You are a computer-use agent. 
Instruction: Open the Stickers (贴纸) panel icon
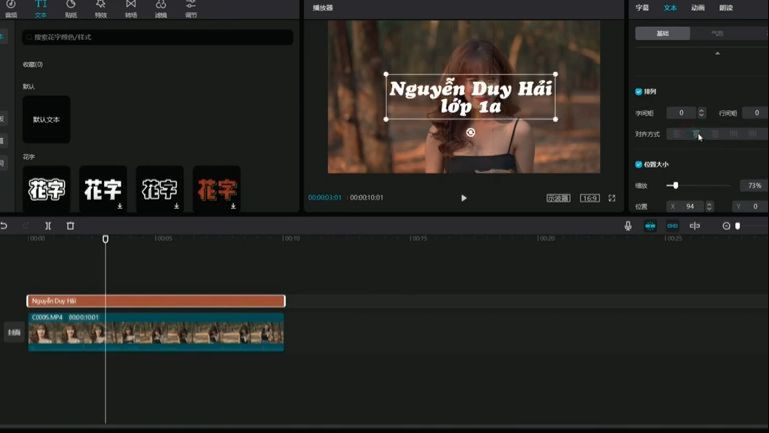(x=70, y=6)
